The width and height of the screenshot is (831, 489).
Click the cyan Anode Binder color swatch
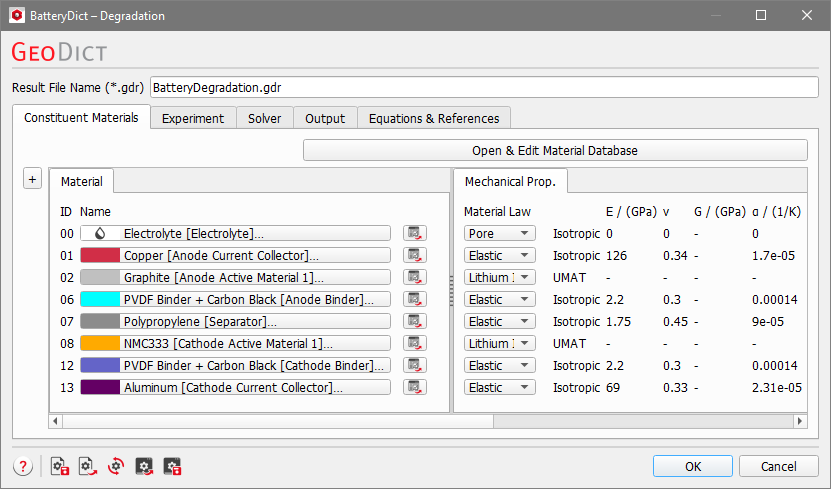[x=100, y=299]
